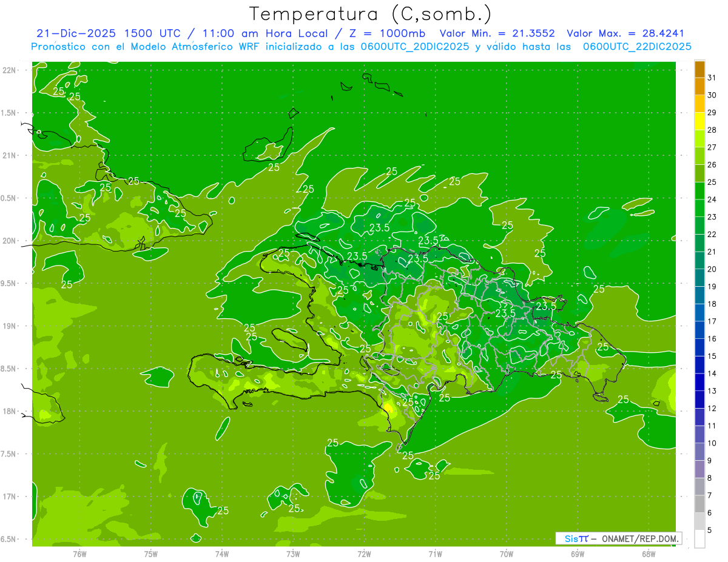Click the latitude label "8.5N"
The image size is (728, 562).
tap(9, 369)
